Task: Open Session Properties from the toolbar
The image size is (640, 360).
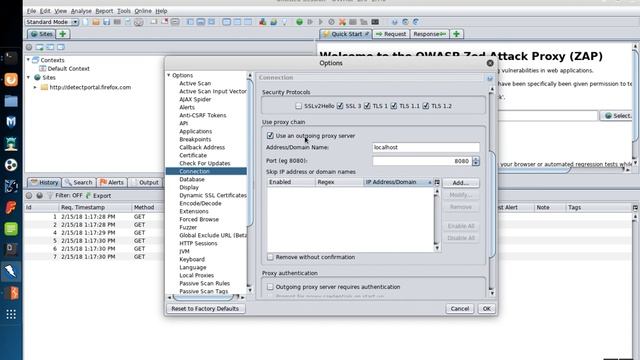Action: (x=128, y=22)
